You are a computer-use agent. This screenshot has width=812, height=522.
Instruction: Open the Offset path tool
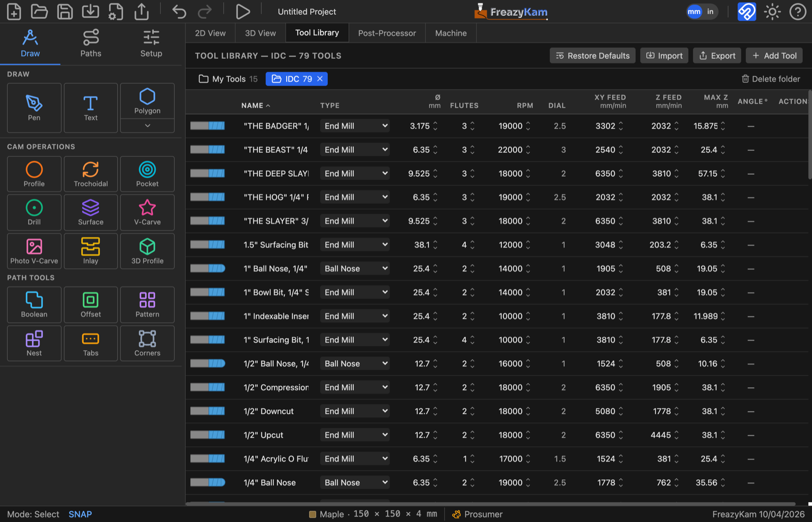(91, 305)
